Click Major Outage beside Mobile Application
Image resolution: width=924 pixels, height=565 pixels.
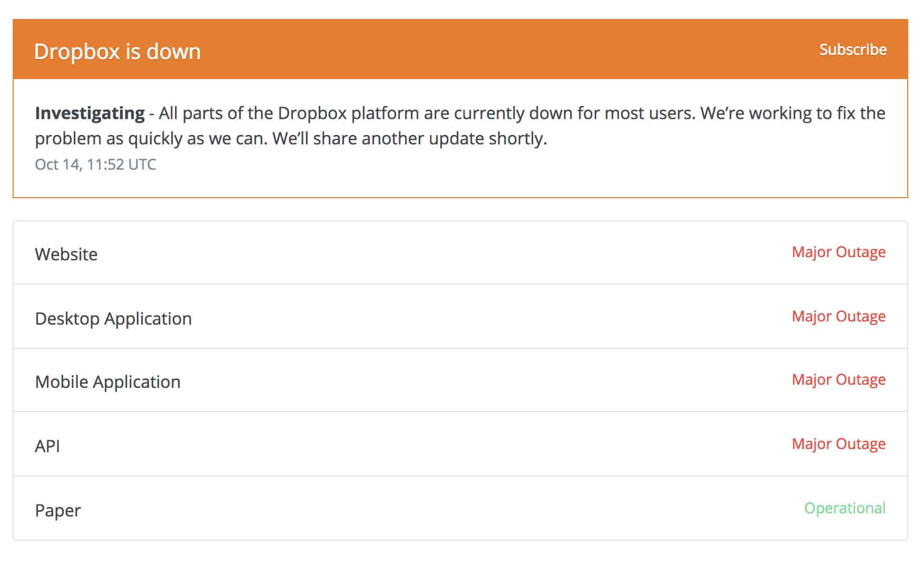pyautogui.click(x=839, y=380)
